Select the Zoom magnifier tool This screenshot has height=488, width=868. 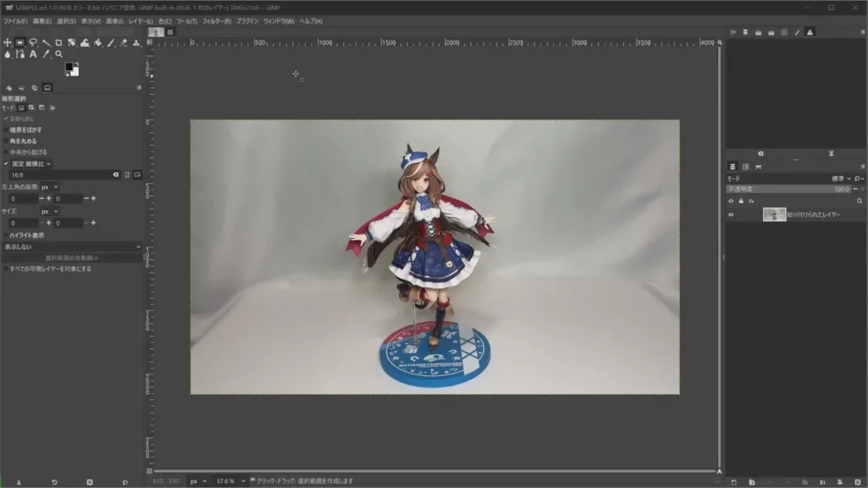58,54
